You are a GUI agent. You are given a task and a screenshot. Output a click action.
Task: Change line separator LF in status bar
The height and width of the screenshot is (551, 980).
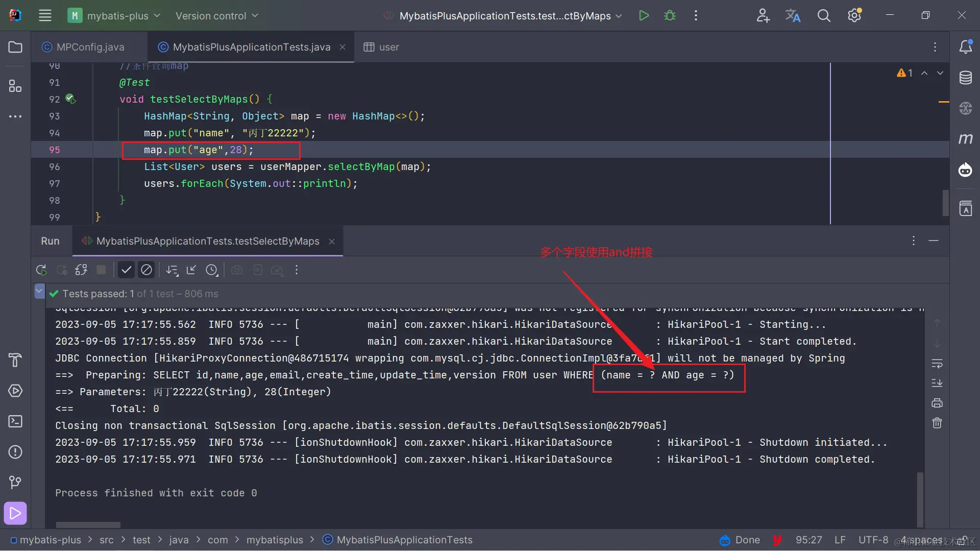pyautogui.click(x=840, y=540)
